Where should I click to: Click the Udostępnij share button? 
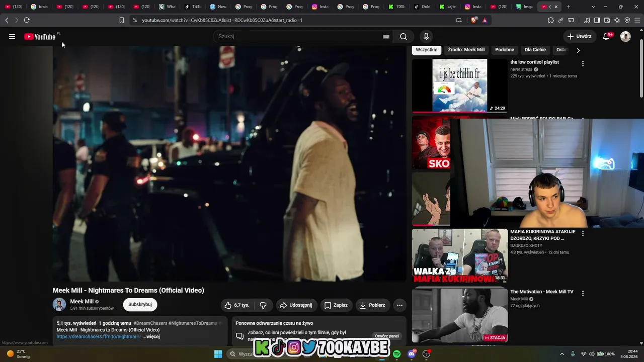[296, 305]
